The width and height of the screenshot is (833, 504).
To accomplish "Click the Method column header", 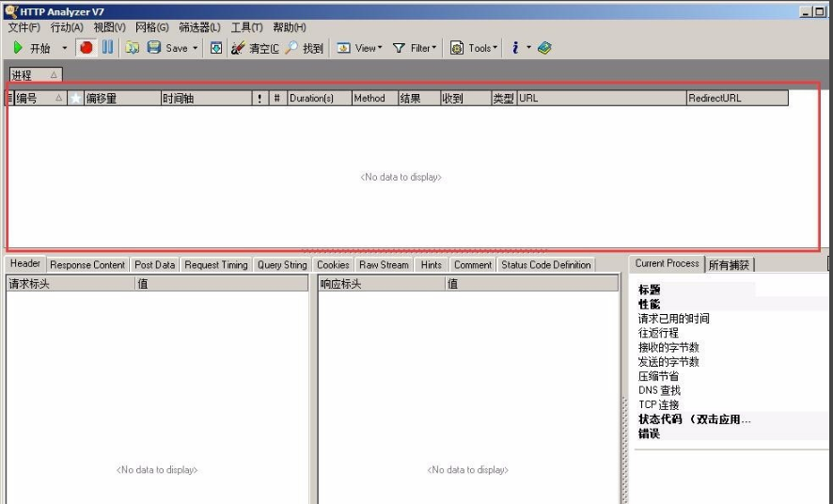I will [375, 98].
